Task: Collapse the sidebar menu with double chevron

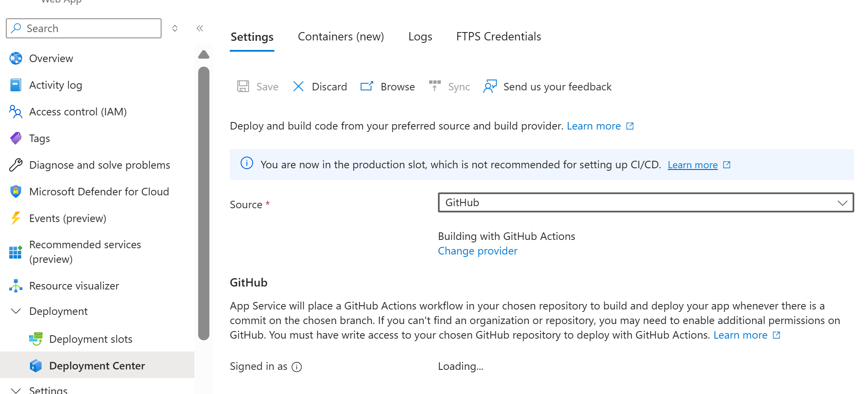Action: point(200,28)
